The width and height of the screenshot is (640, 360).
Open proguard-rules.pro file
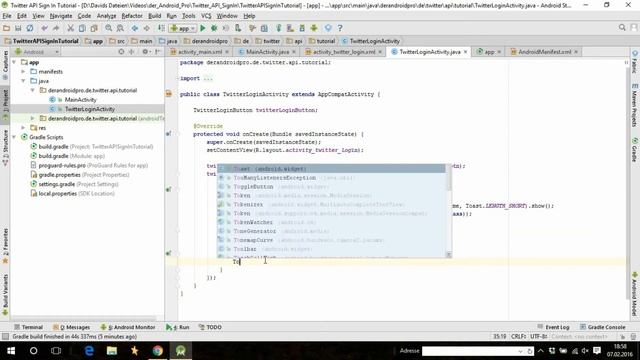click(62, 165)
